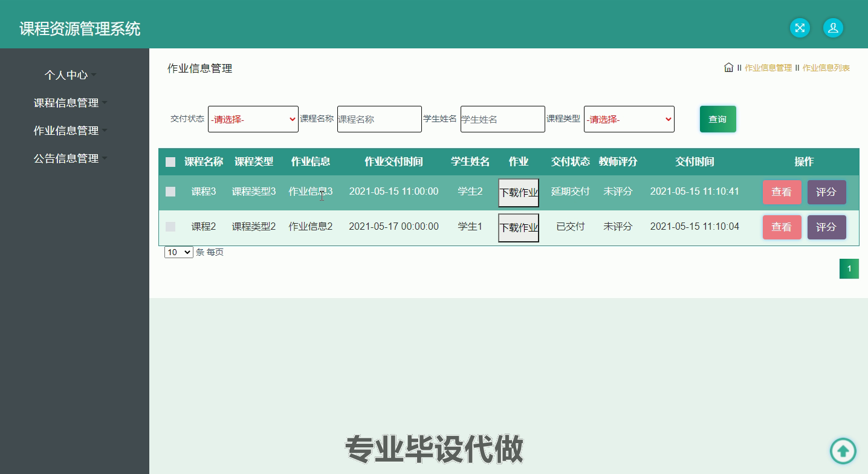Viewport: 868px width, 474px height.
Task: Select the 学生1 name cell
Action: point(470,226)
